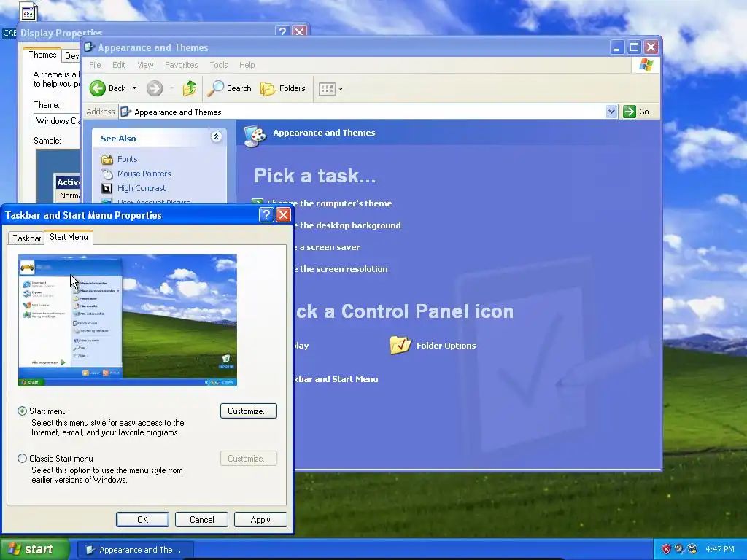Click the red security shield tray icon
Screen dimensions: 747x560
point(666,549)
